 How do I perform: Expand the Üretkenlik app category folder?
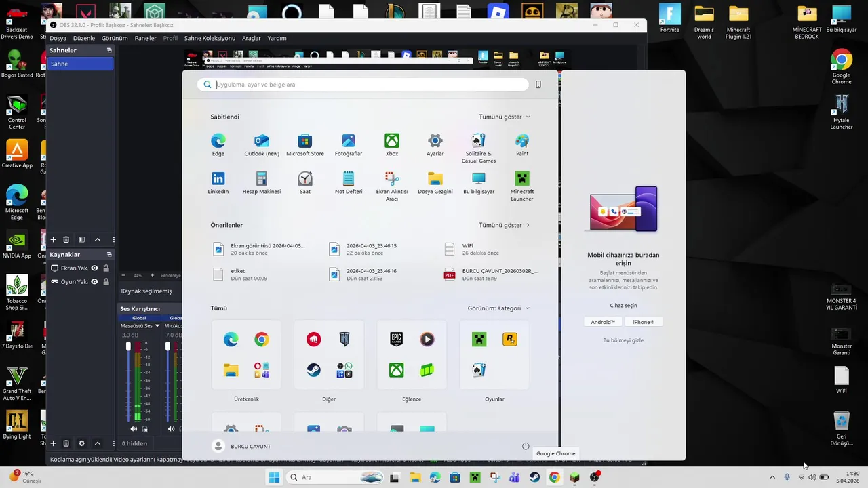click(246, 356)
